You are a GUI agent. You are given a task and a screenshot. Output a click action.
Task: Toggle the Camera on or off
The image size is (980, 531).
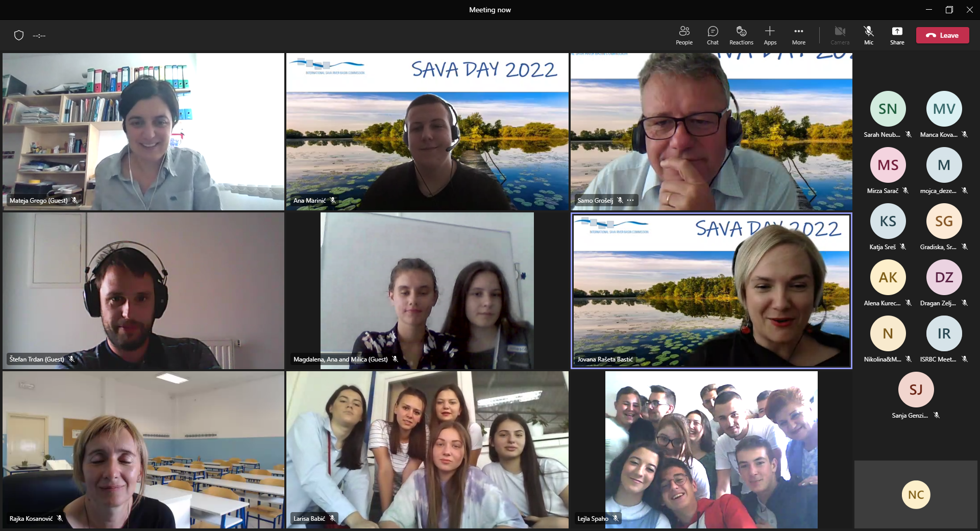pos(840,35)
